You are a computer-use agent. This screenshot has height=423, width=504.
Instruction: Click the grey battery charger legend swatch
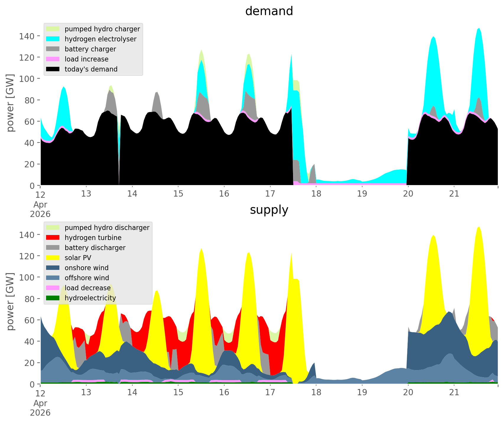(x=53, y=49)
